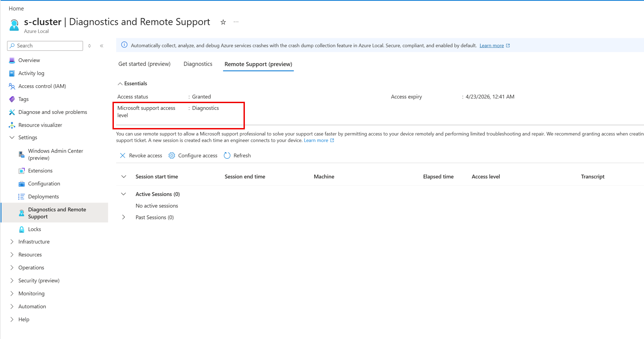Viewport: 644px width, 339px height.
Task: Collapse the Essentials section
Action: coord(120,84)
